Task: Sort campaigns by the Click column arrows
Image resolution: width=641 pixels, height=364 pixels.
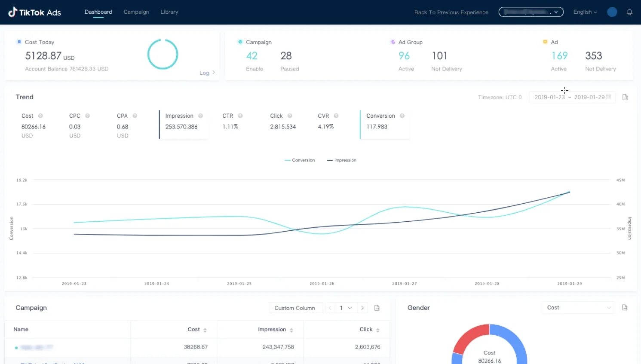Action: 378,330
